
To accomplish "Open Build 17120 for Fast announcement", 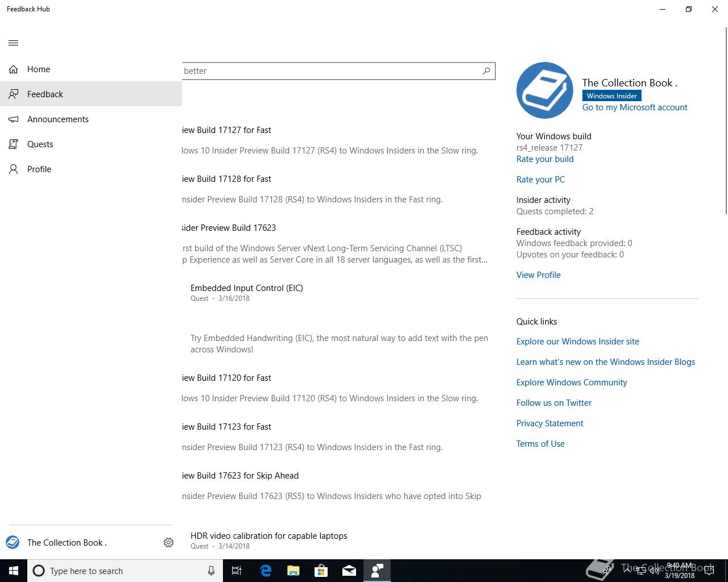I will point(227,377).
